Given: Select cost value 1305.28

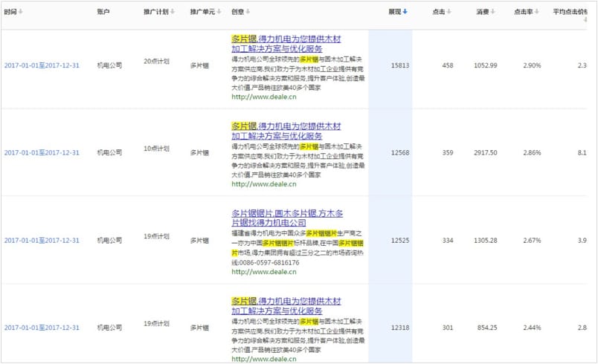Looking at the screenshot, I should pos(486,241).
